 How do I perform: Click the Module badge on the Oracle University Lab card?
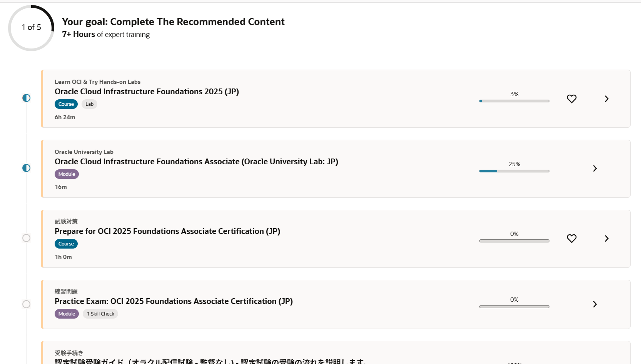click(67, 174)
